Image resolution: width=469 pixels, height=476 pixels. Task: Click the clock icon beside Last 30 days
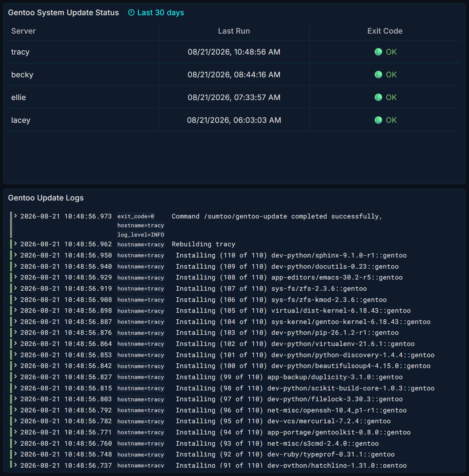click(131, 13)
